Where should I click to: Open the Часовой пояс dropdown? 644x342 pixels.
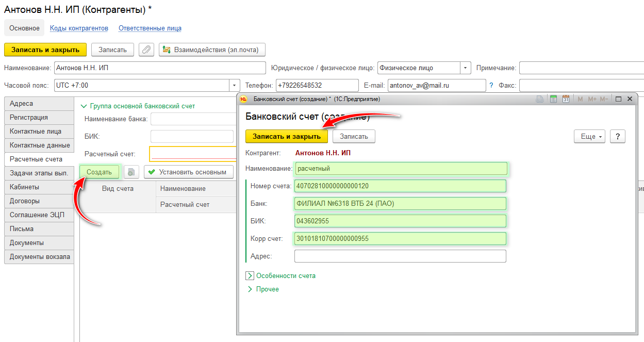tap(235, 85)
